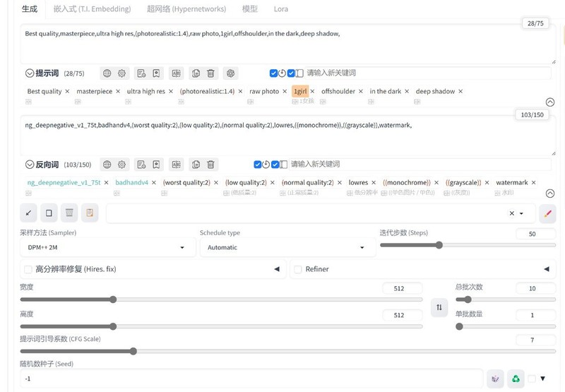Screen dimensions: 565x392
Task: Toggle second blue checkbox in 反向词 row
Action: 275,165
